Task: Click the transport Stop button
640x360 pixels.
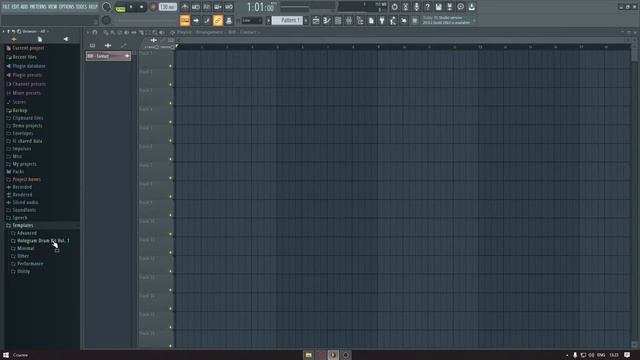Action: pyautogui.click(x=141, y=7)
